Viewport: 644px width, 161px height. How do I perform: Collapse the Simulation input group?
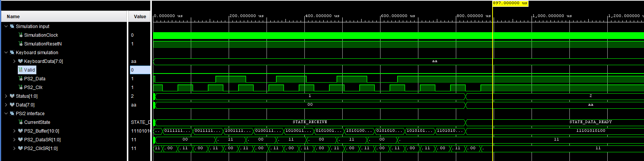point(6,27)
